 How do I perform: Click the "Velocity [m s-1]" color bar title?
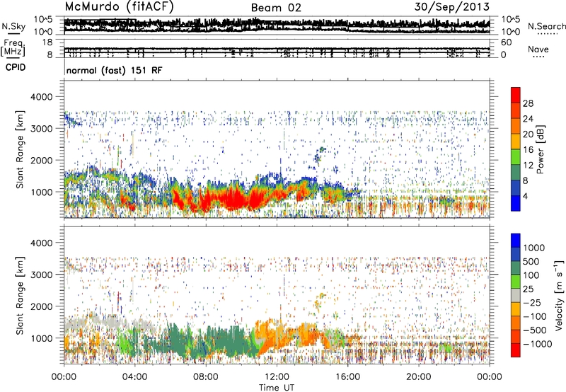pyautogui.click(x=559, y=295)
